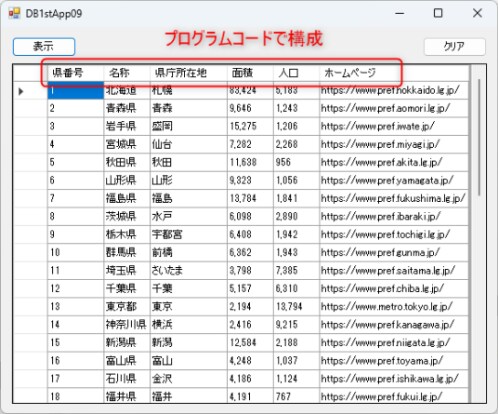Viewport: 498px width, 414px height.
Task: Select the cell 青森県
Action: coord(127,108)
